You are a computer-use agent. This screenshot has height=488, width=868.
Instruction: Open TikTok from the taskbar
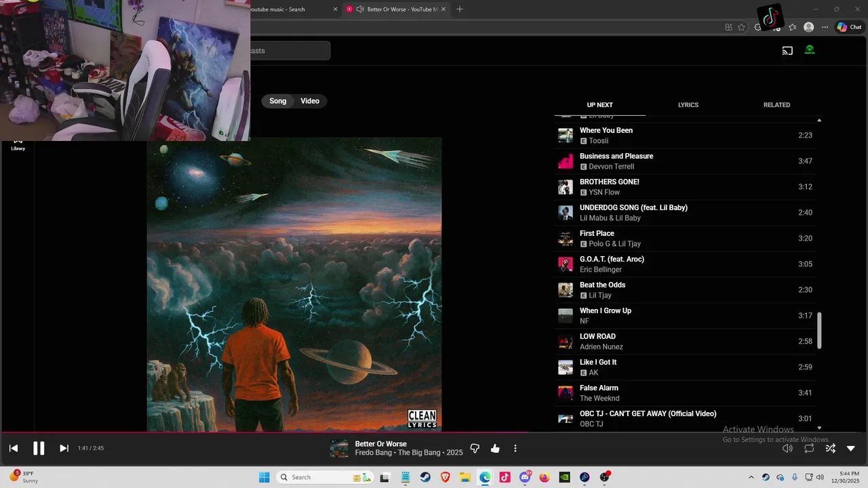505,477
